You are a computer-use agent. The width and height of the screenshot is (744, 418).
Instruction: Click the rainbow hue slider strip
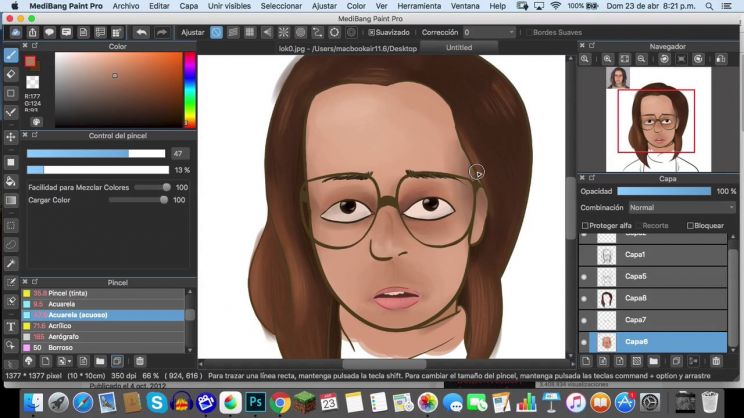[x=190, y=90]
